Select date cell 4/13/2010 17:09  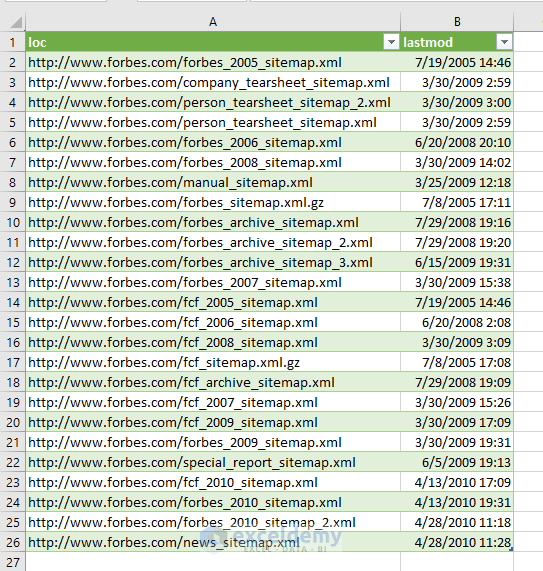coord(457,483)
